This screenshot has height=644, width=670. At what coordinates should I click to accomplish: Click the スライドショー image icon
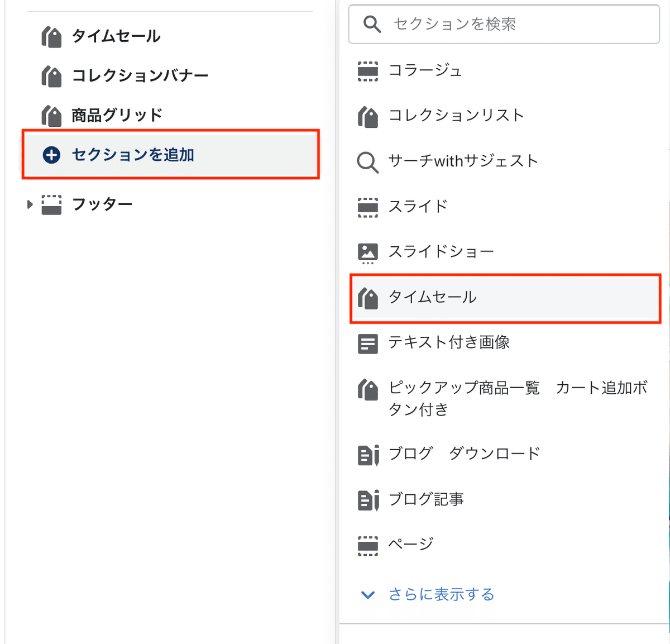click(x=367, y=253)
